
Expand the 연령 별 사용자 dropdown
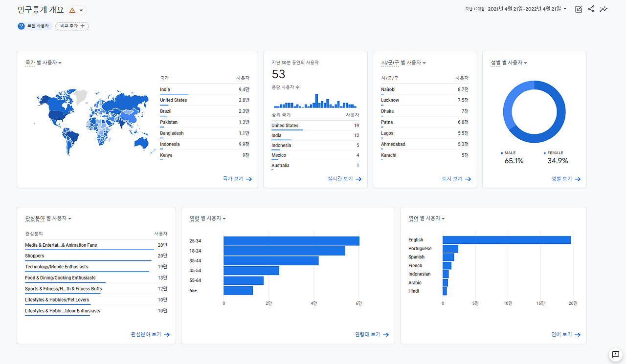207,218
